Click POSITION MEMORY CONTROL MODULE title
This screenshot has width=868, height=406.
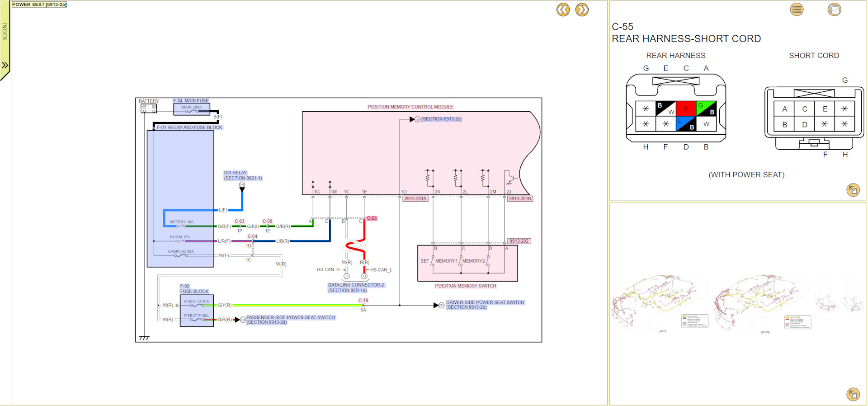(x=410, y=107)
